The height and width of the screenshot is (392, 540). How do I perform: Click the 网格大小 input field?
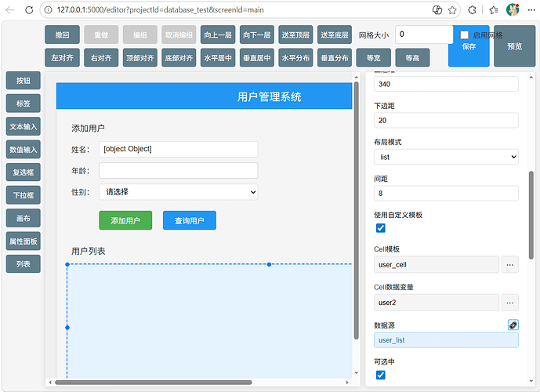[x=424, y=34]
